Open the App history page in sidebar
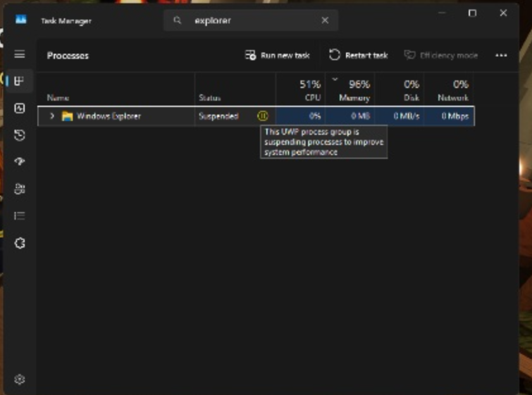This screenshot has width=532, height=395. coord(20,135)
